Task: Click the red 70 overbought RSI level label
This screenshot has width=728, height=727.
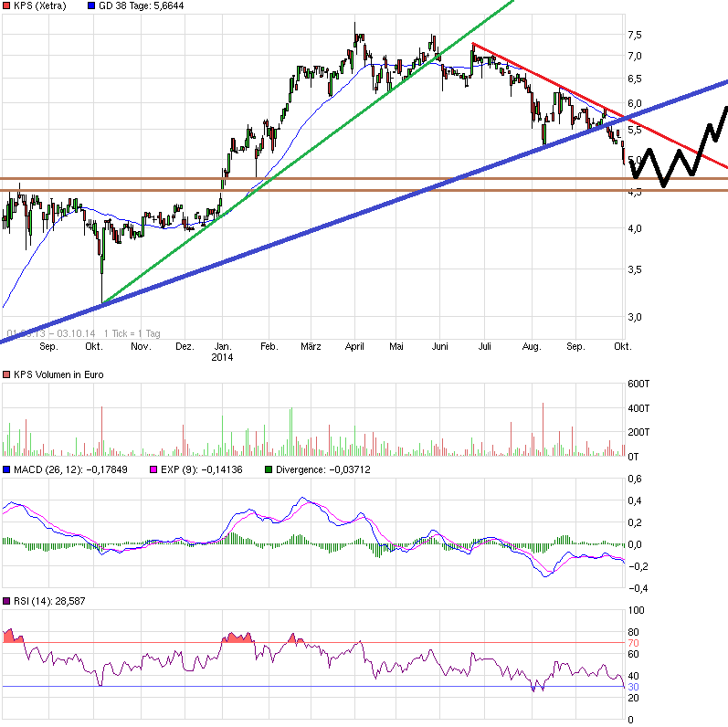Action: pos(630,643)
